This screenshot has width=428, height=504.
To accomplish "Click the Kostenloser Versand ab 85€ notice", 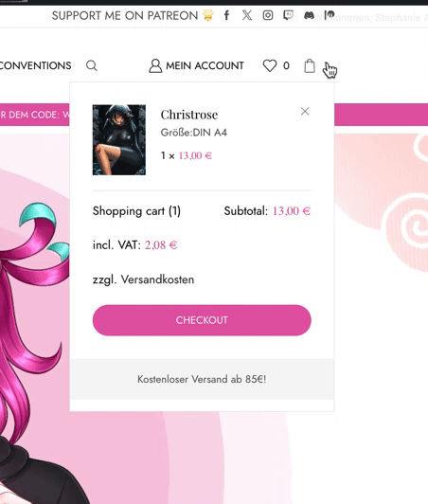I will tap(202, 379).
